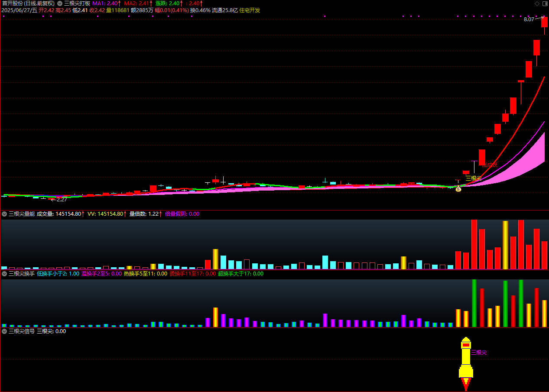This screenshot has height=392, width=549.
Task: Expand the 三根尖打板 main indicator dropdown
Action: coord(60,3)
